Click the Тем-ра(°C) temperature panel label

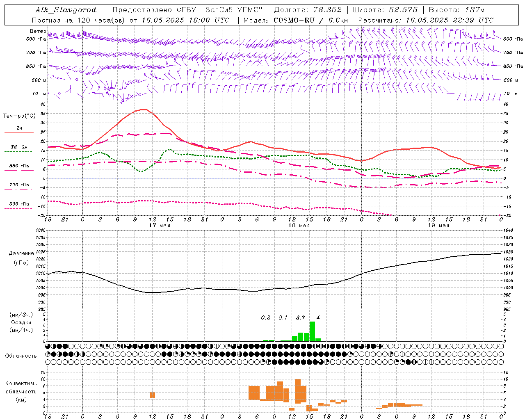[19, 116]
